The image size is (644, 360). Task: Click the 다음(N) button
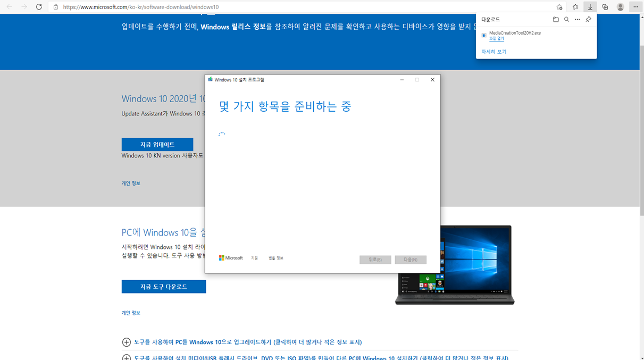[x=411, y=259]
